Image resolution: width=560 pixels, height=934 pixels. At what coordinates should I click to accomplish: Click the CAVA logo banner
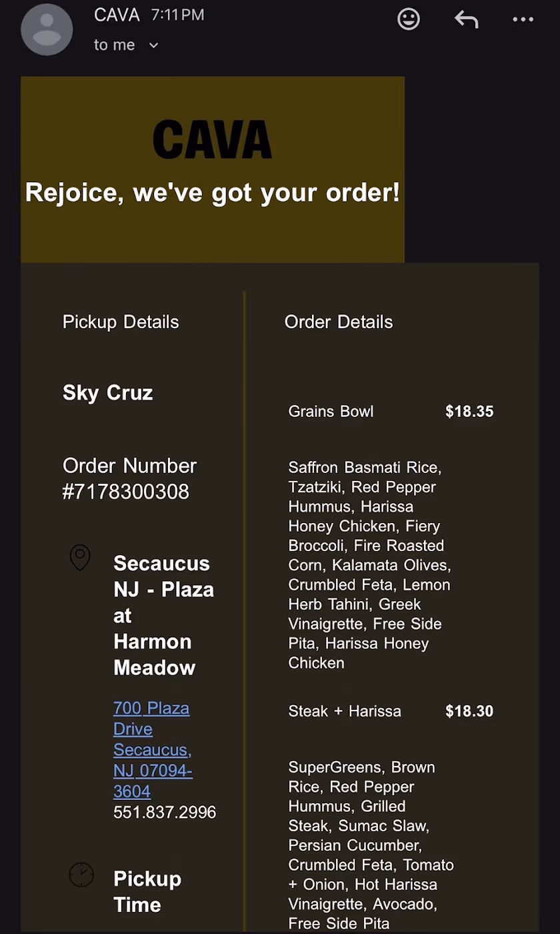[213, 169]
